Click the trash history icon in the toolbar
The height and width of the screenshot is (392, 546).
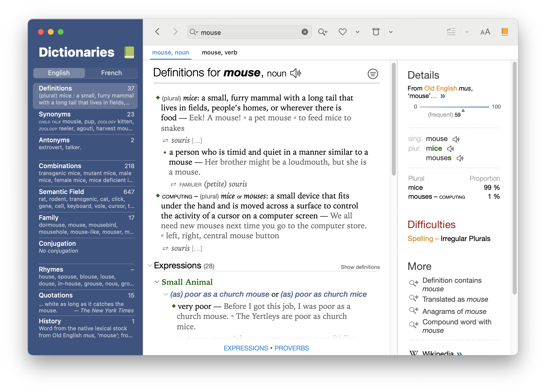point(376,32)
